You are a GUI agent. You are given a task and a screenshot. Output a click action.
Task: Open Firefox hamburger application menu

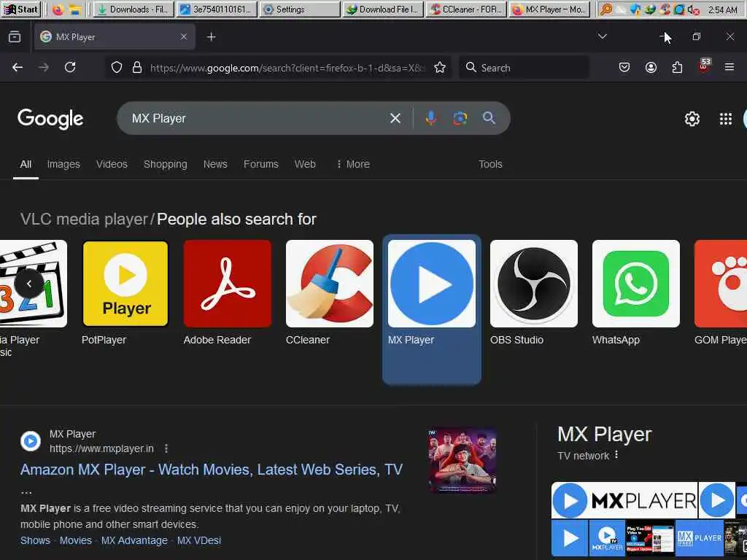click(x=729, y=68)
